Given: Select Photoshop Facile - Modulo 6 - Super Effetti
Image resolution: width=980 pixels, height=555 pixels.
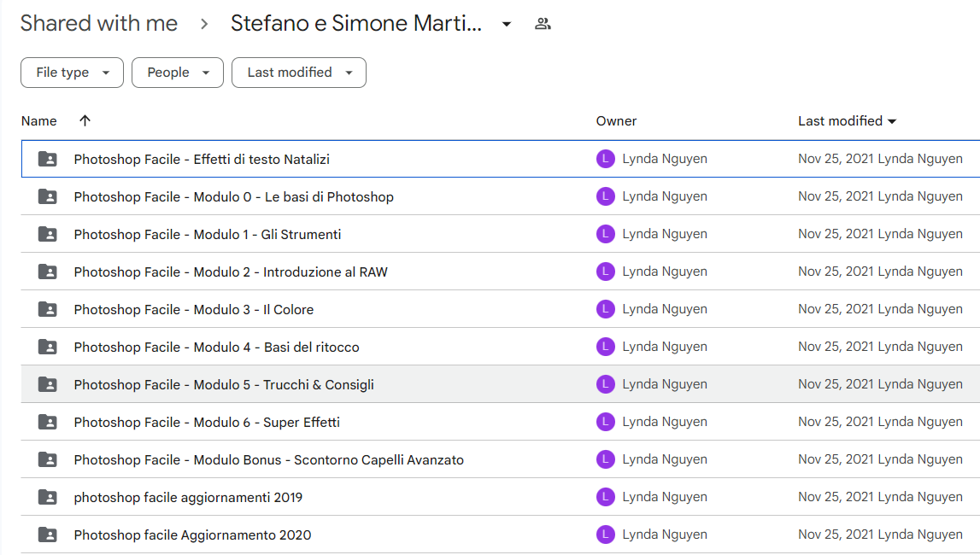Looking at the screenshot, I should pos(207,422).
